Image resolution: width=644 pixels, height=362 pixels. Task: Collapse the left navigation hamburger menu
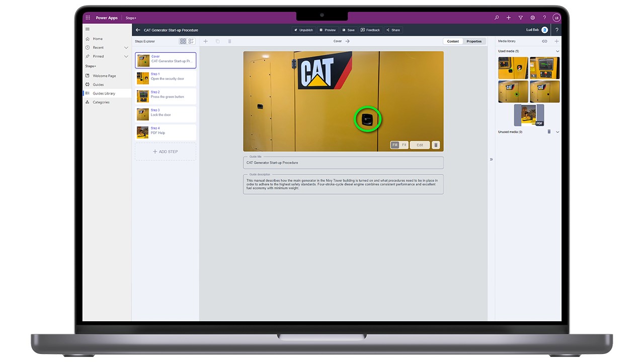88,30
